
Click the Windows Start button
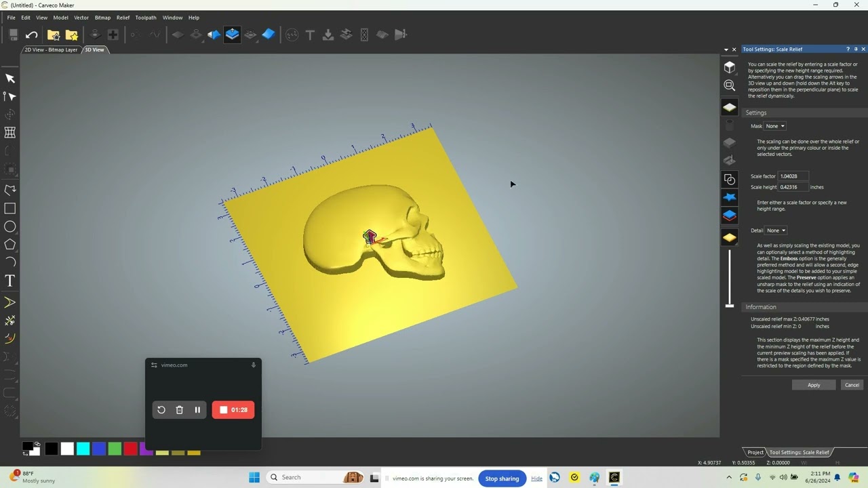(x=254, y=478)
